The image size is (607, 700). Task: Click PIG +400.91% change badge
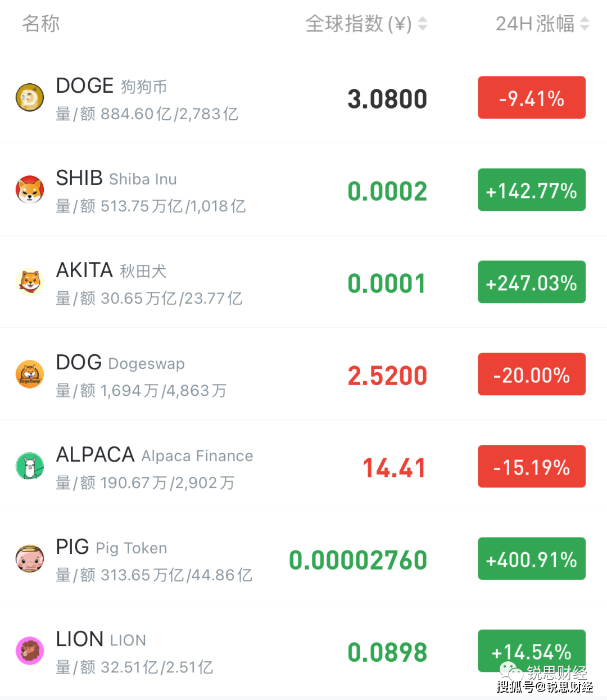(531, 559)
